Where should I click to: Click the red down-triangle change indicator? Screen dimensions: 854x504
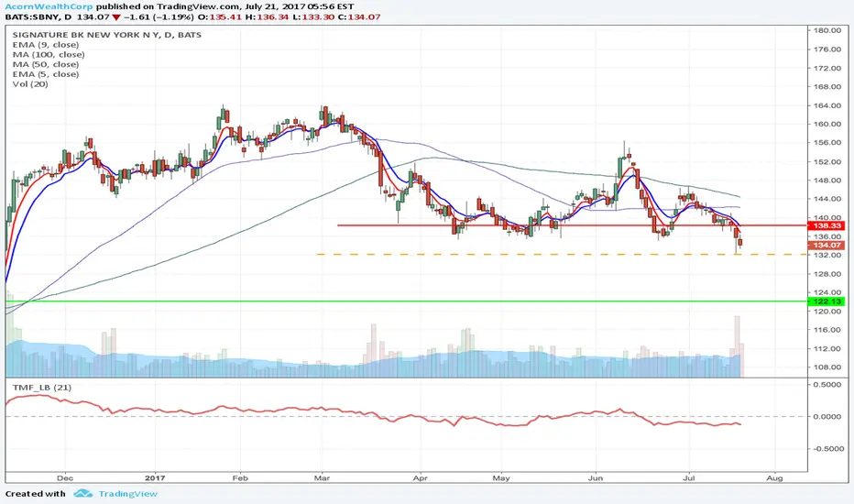pyautogui.click(x=116, y=17)
